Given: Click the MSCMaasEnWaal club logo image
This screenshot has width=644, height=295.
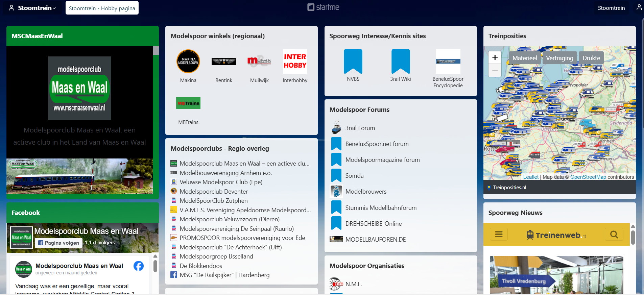Looking at the screenshot, I should click(x=79, y=88).
